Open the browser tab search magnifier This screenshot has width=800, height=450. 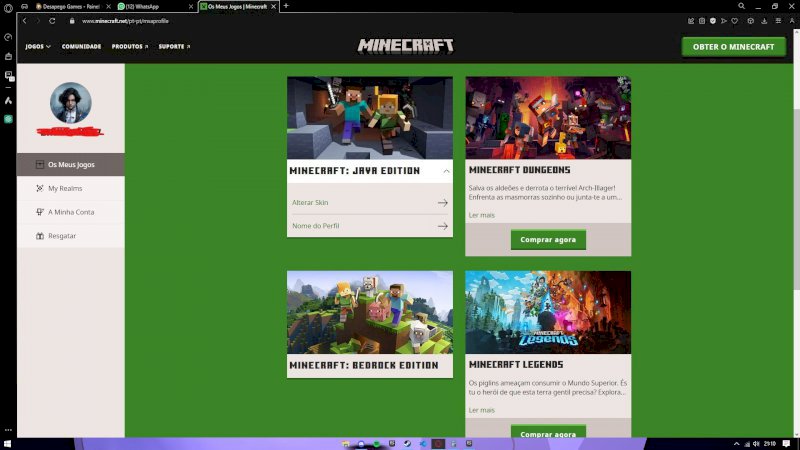[741, 6]
